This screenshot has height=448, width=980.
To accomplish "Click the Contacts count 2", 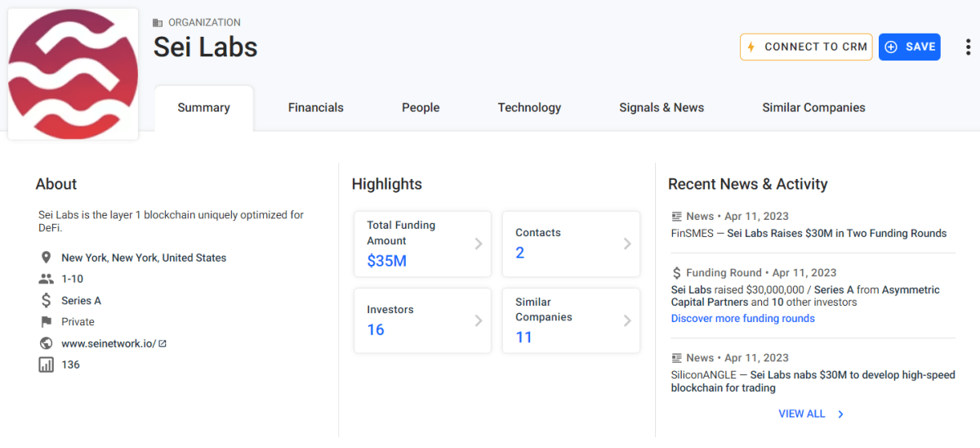I will click(x=520, y=253).
